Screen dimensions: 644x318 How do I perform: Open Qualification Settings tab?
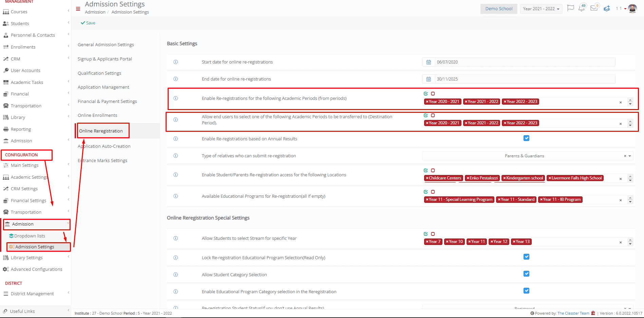[x=99, y=73]
